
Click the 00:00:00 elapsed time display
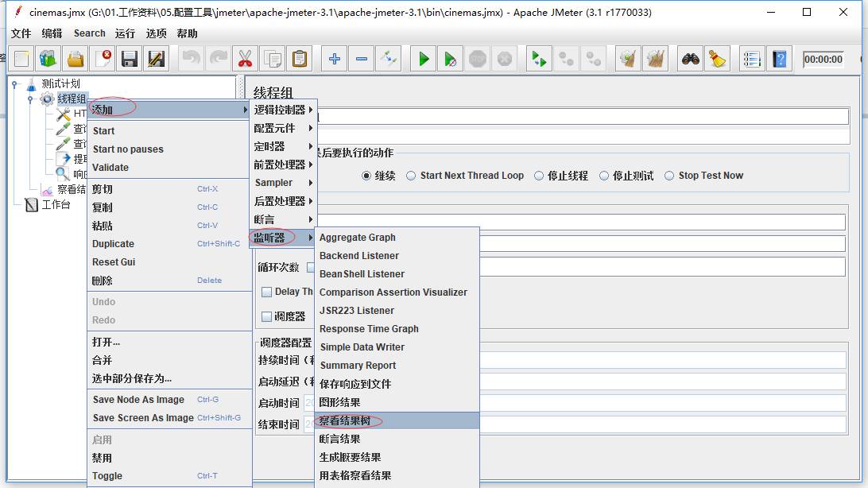(x=823, y=59)
